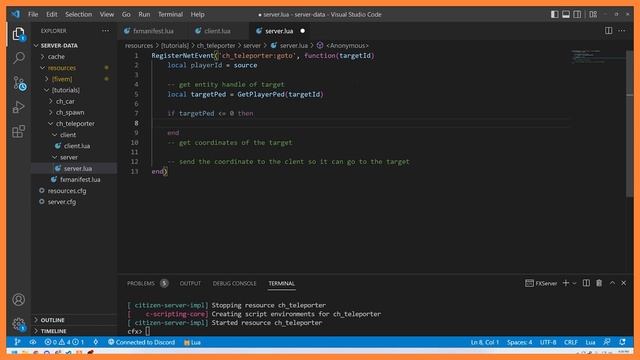Change indentation via Spaces: 4
Image resolution: width=640 pixels, height=360 pixels.
pos(520,342)
